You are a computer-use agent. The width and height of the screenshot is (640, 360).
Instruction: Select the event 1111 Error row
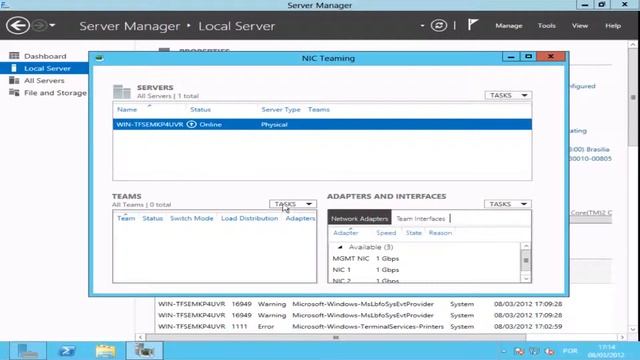[x=360, y=327]
